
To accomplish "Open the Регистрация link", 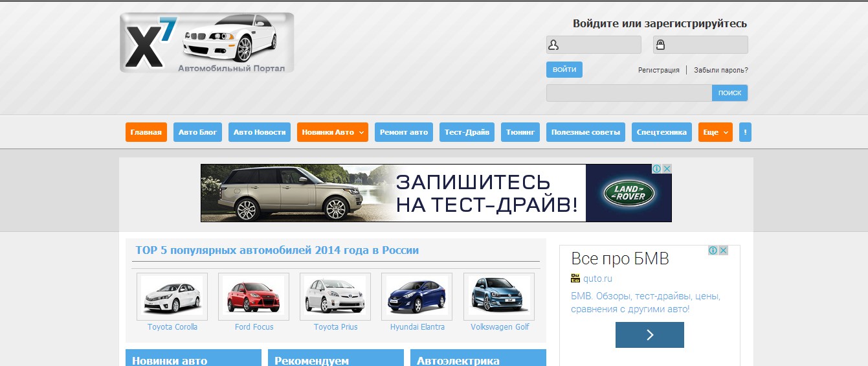I will pos(659,70).
